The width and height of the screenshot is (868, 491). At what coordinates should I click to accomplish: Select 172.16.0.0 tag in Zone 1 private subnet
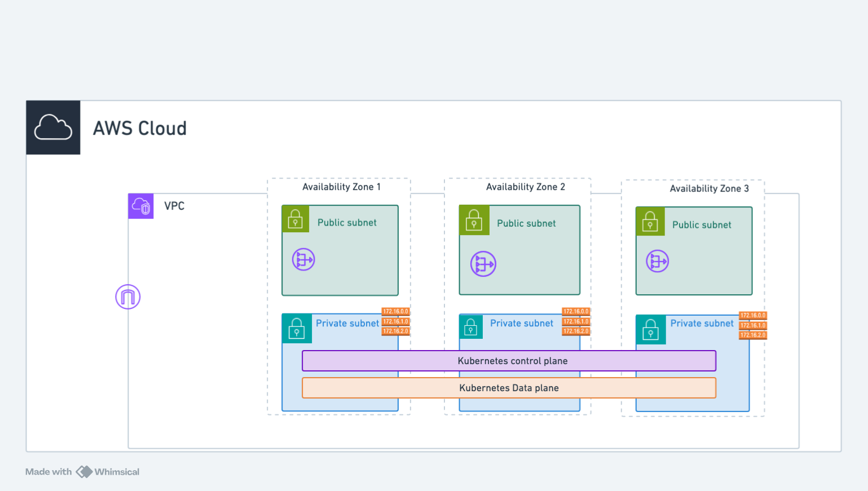(x=396, y=312)
